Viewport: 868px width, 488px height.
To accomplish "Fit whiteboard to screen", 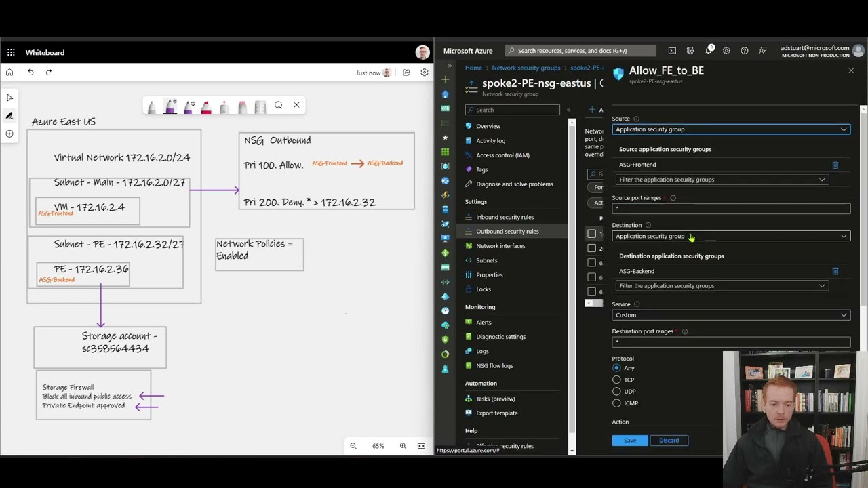I will pyautogui.click(x=421, y=446).
